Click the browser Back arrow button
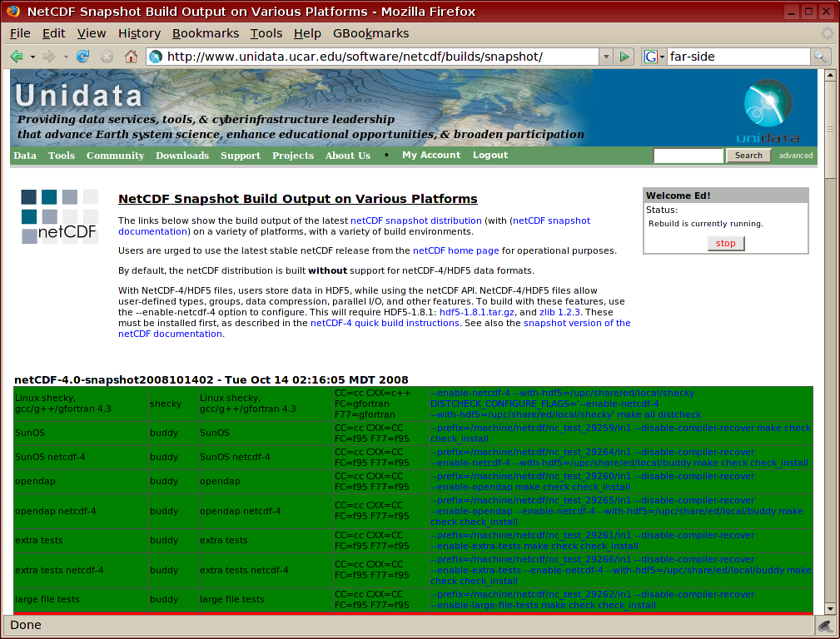The image size is (840, 639). [17, 57]
